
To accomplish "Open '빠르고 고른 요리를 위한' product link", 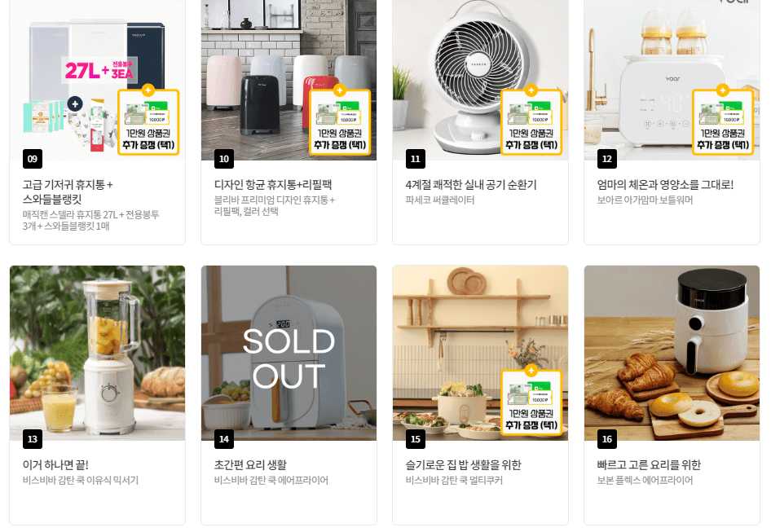I will (x=649, y=465).
